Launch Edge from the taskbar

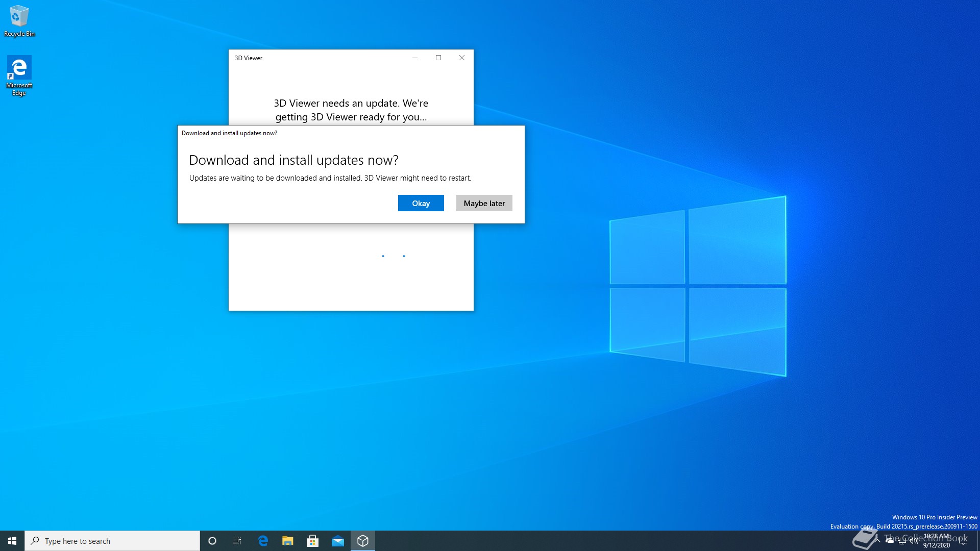[x=263, y=541]
